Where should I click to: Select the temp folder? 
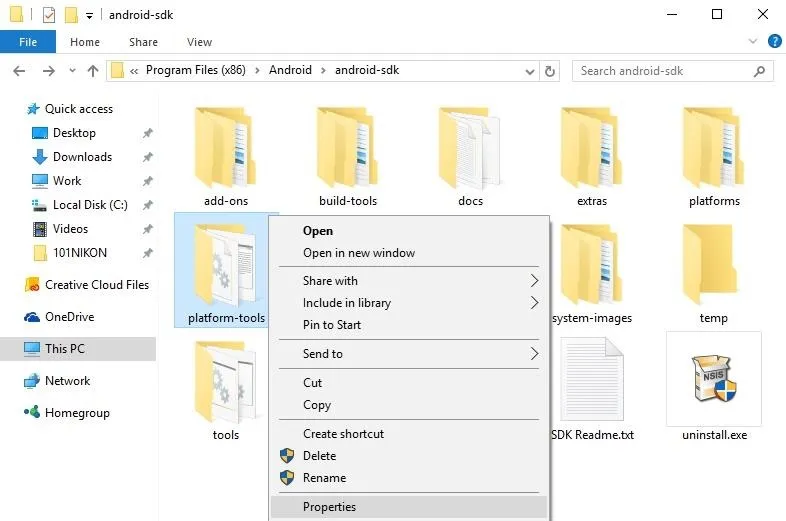pos(713,273)
